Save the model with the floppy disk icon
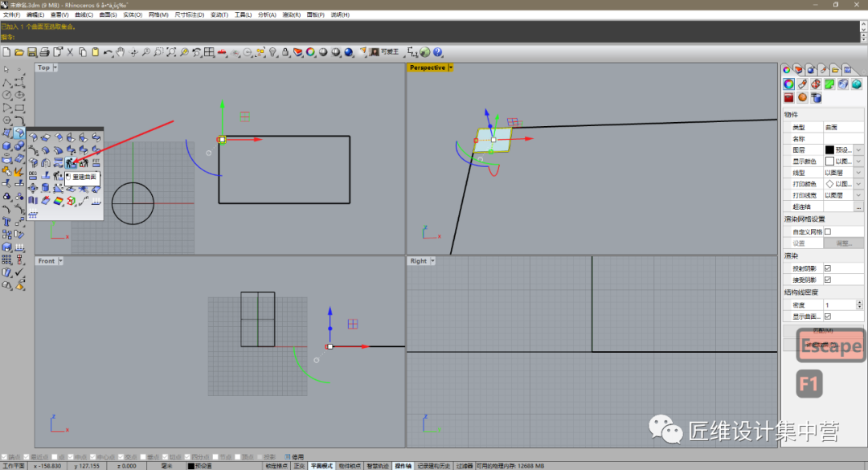 (32, 52)
